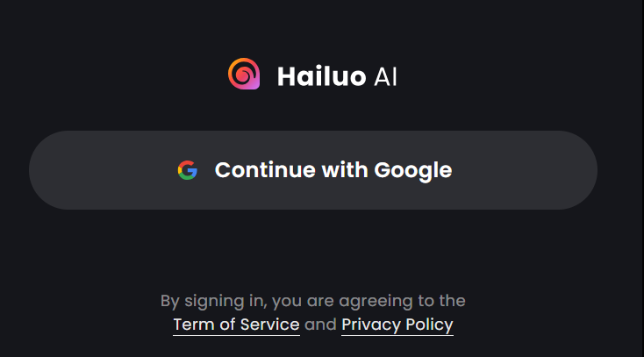Open the Term of Service link

click(x=236, y=325)
